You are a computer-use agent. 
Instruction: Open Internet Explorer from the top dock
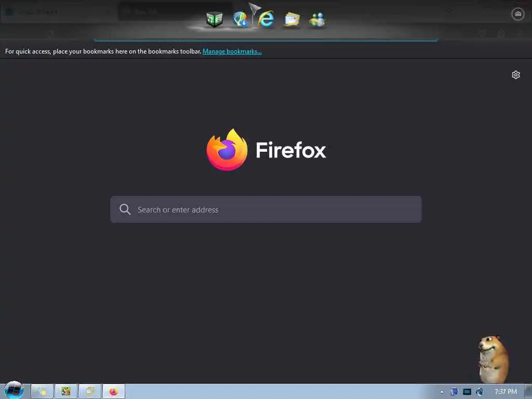[266, 19]
